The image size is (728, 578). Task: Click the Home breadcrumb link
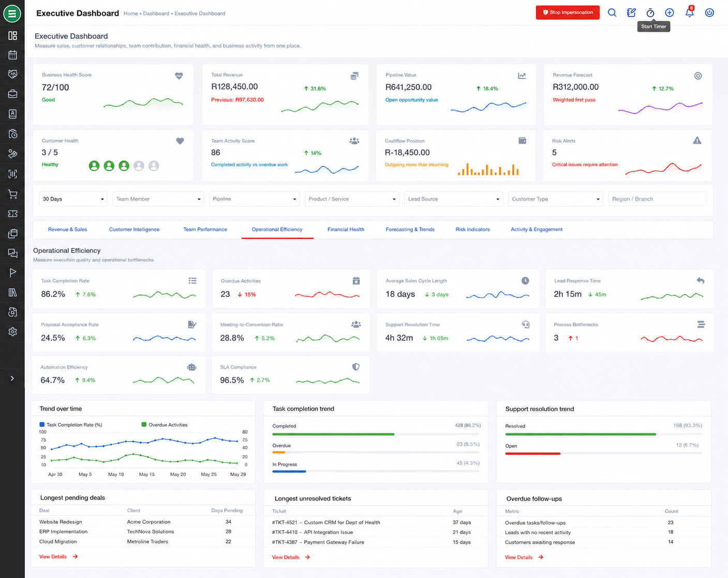pos(130,13)
